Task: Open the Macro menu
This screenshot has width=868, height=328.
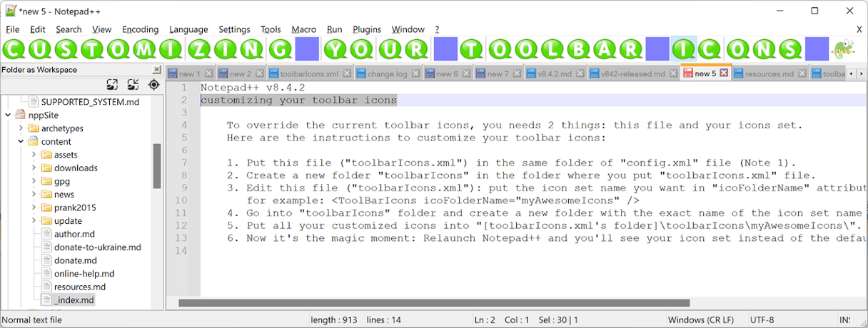Action: click(303, 29)
